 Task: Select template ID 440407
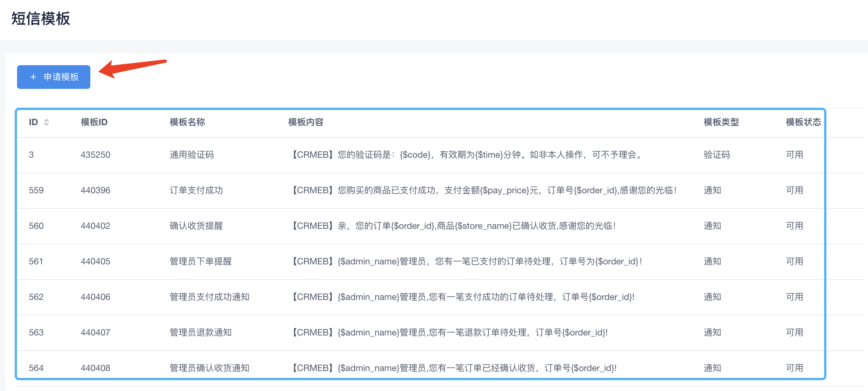[96, 332]
